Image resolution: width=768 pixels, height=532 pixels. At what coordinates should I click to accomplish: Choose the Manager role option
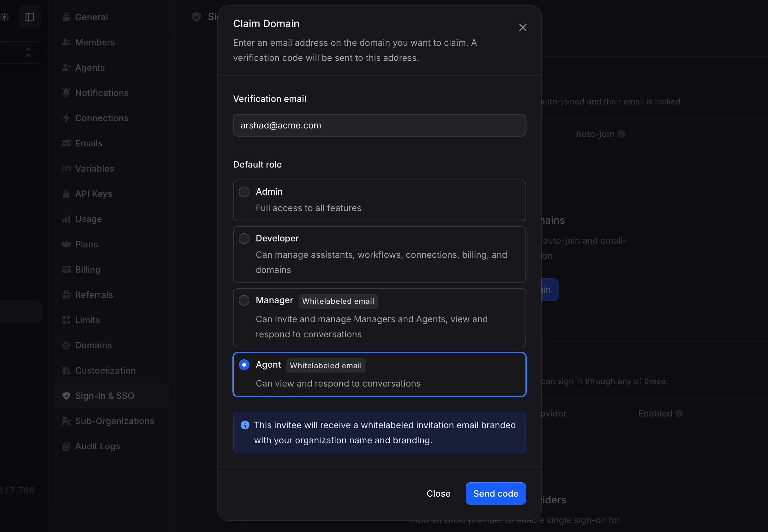pos(244,300)
